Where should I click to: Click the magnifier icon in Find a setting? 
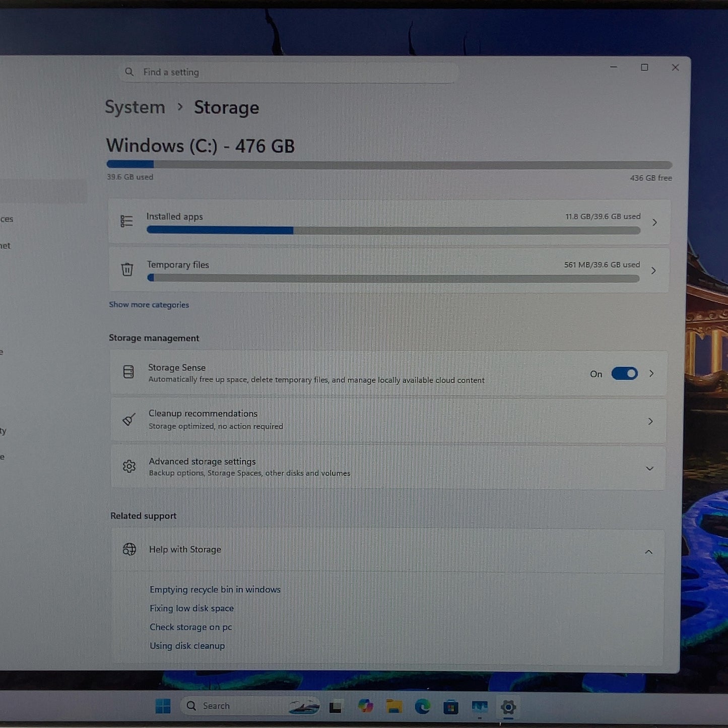(x=129, y=72)
